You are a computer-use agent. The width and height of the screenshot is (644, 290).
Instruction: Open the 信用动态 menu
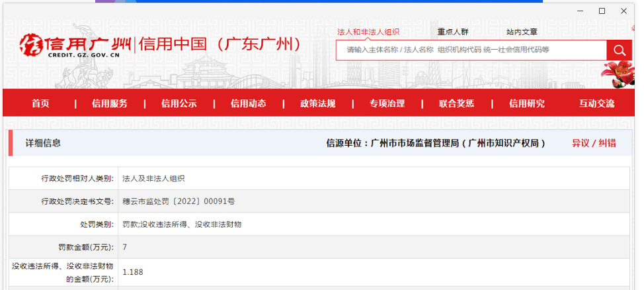coord(249,103)
